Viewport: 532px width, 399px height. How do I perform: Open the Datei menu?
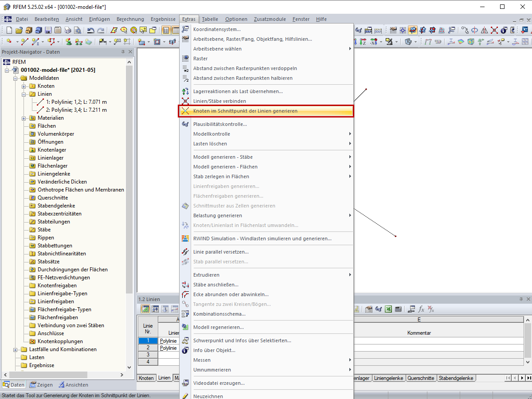[22, 19]
